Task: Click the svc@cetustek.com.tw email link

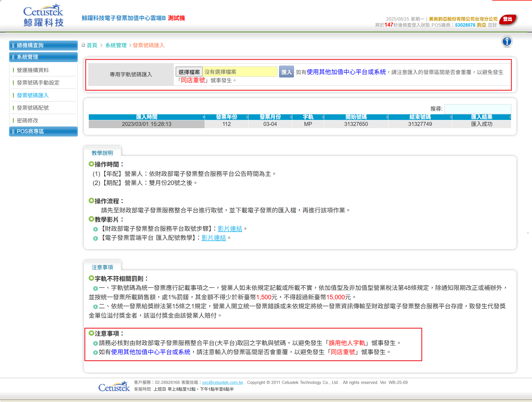Action: [222, 382]
